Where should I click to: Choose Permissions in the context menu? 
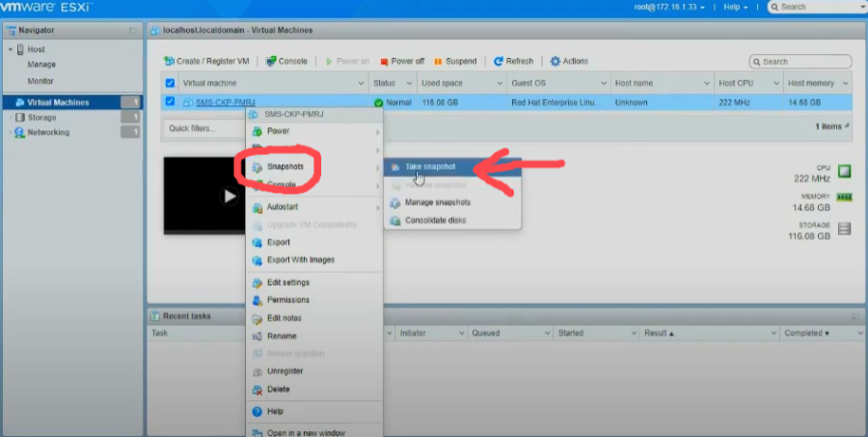[x=314, y=300]
